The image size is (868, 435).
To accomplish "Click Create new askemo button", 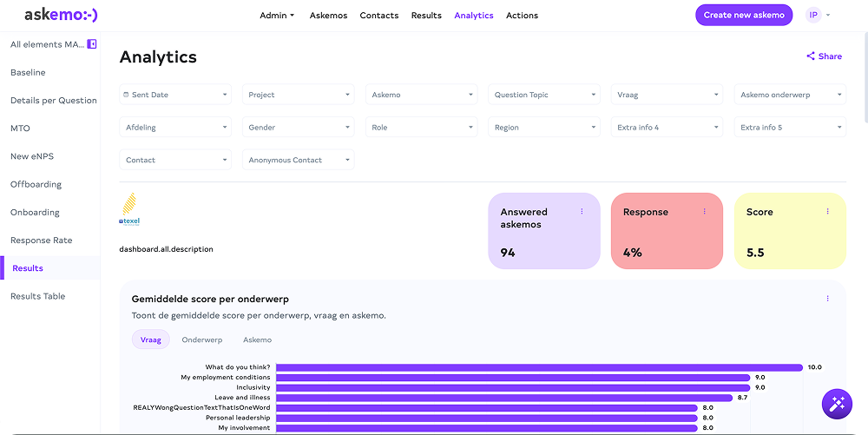I will (x=744, y=15).
